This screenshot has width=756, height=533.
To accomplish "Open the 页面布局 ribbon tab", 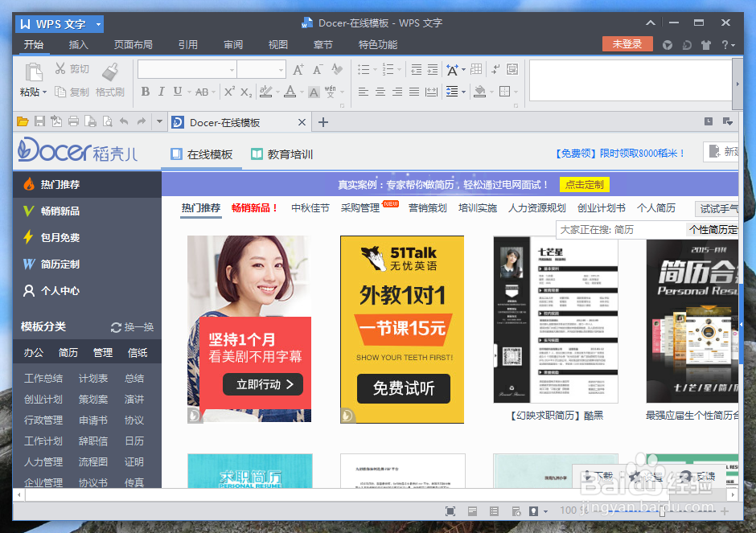I will tap(134, 45).
